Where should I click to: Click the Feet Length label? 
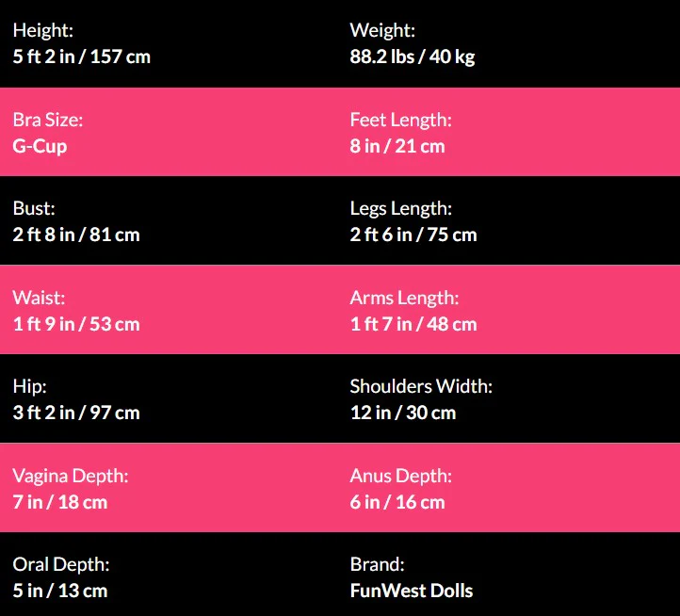pyautogui.click(x=401, y=120)
